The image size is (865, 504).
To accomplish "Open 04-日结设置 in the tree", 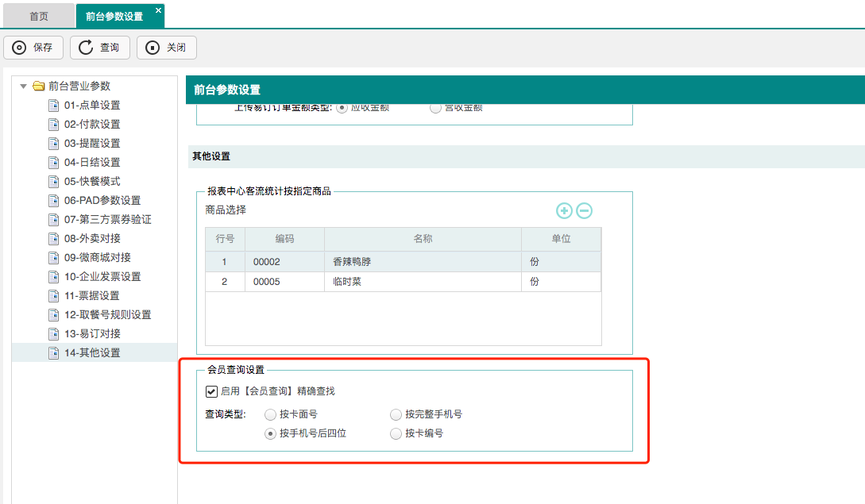I will [x=92, y=162].
